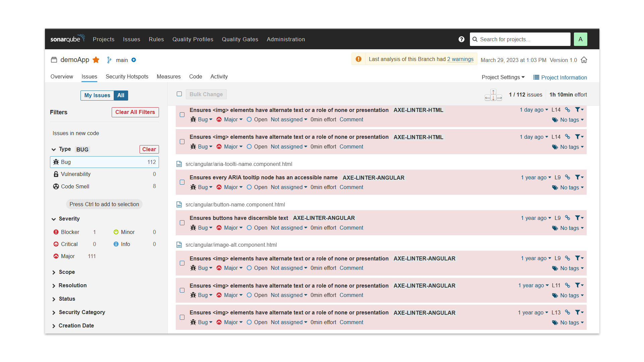This screenshot has height=362, width=644.
Task: Open the Administration menu
Action: 286,39
